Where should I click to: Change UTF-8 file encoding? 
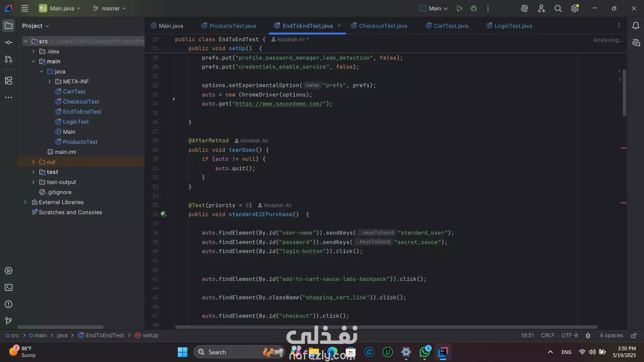click(570, 336)
